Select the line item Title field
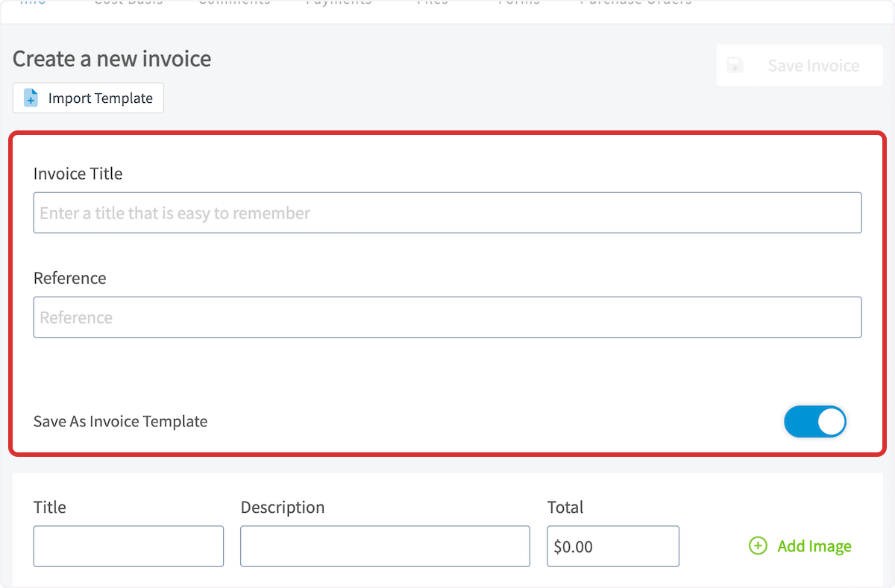The height and width of the screenshot is (588, 895). point(128,546)
